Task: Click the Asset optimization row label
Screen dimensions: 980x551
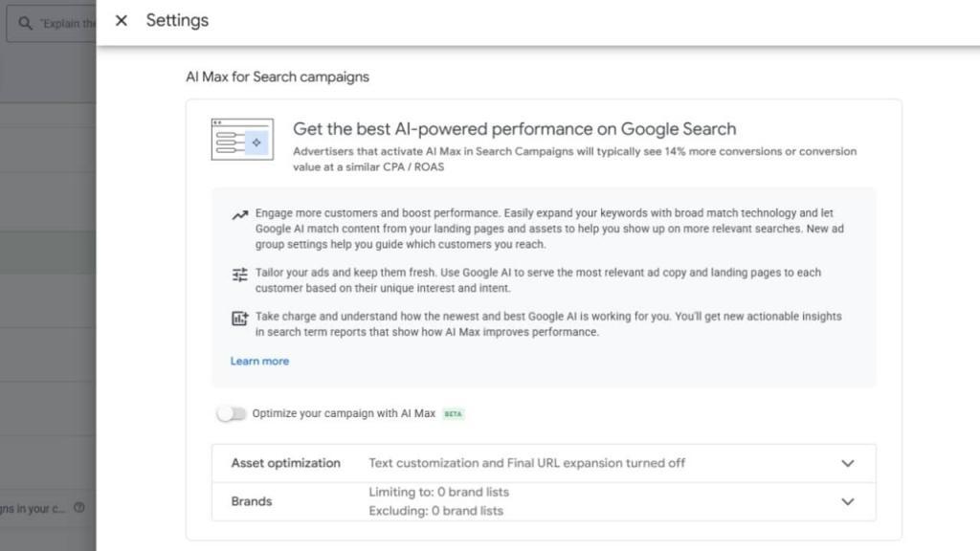Action: click(285, 463)
